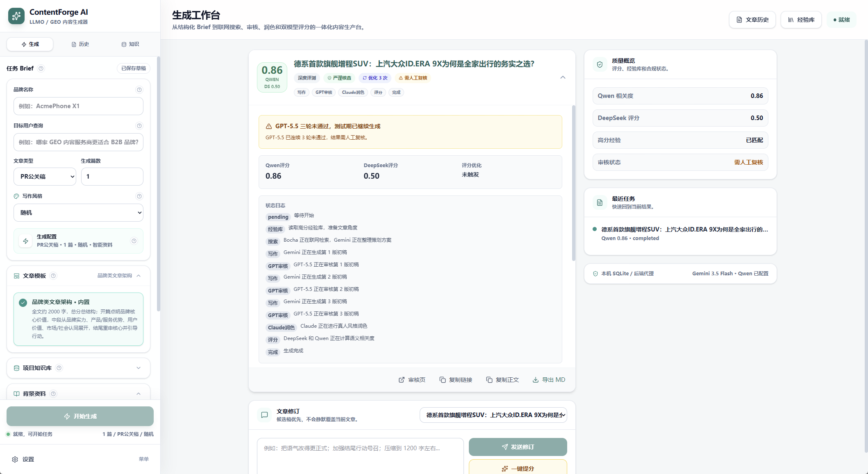This screenshot has height=474, width=868.
Task: Click the Qwen 相关度 0.86 row
Action: (680, 96)
